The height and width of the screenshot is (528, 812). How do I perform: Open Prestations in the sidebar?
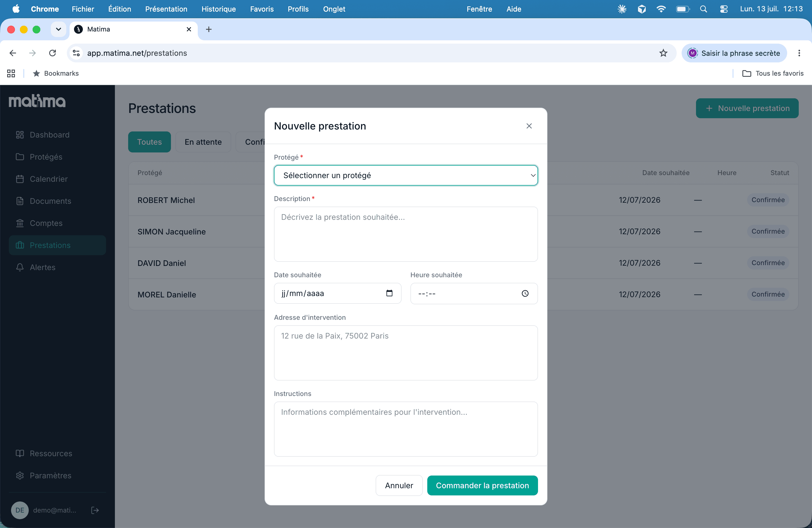tap(57, 245)
